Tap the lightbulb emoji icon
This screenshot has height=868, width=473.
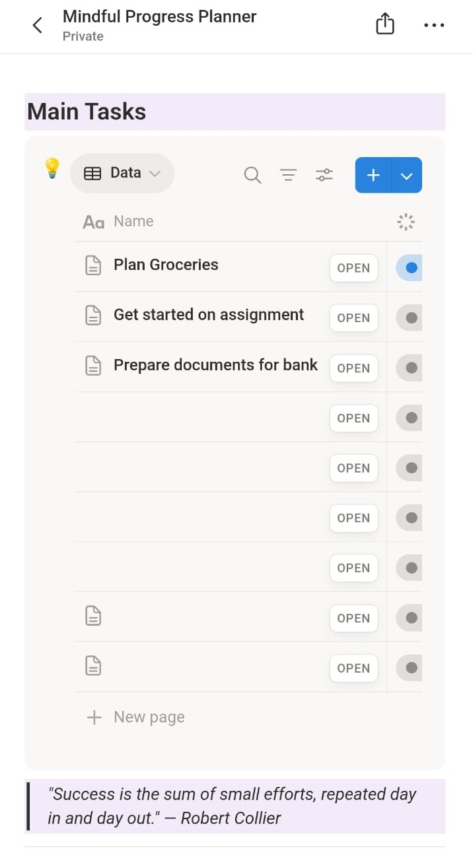52,168
